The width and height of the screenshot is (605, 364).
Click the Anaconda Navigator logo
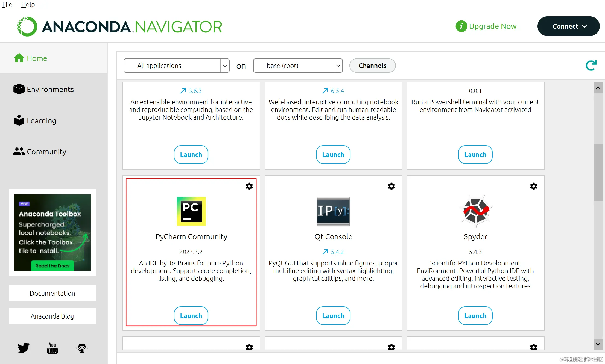(119, 26)
